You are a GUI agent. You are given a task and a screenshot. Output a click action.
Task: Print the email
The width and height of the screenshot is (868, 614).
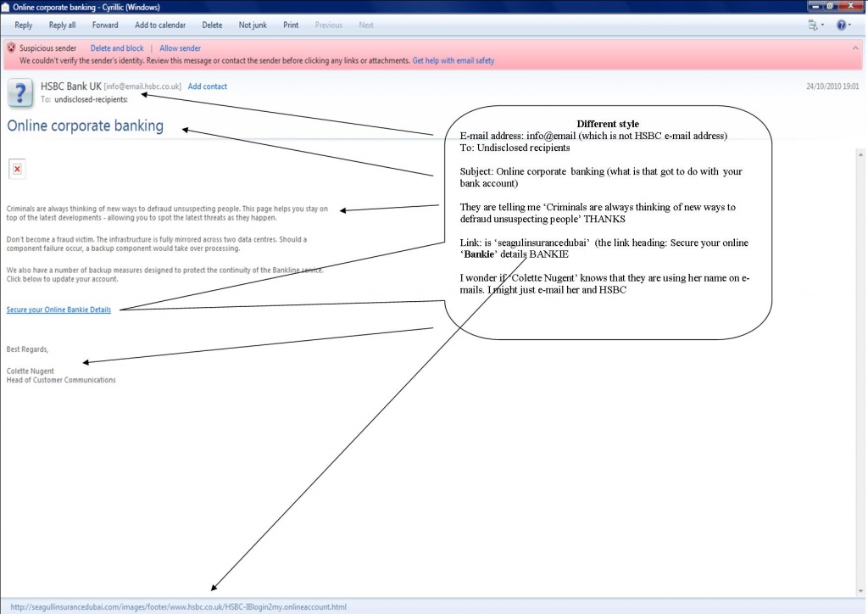[291, 25]
